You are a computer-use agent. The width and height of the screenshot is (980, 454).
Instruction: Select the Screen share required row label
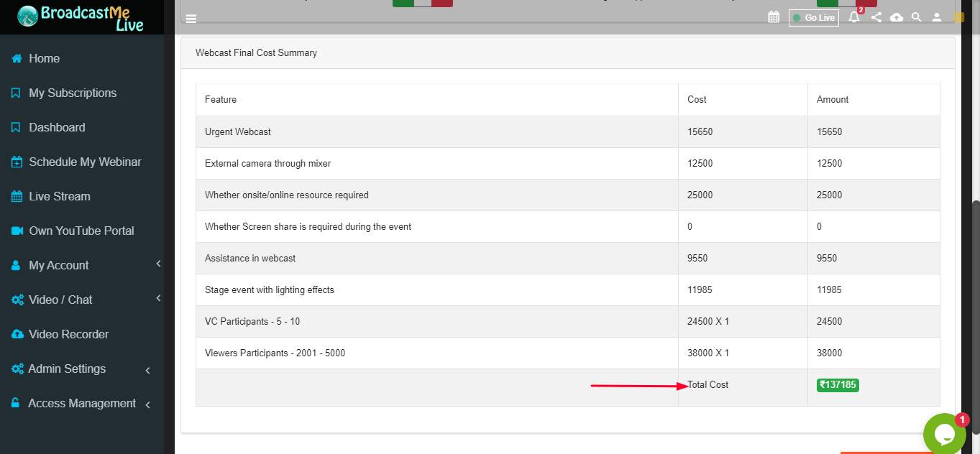pos(308,227)
